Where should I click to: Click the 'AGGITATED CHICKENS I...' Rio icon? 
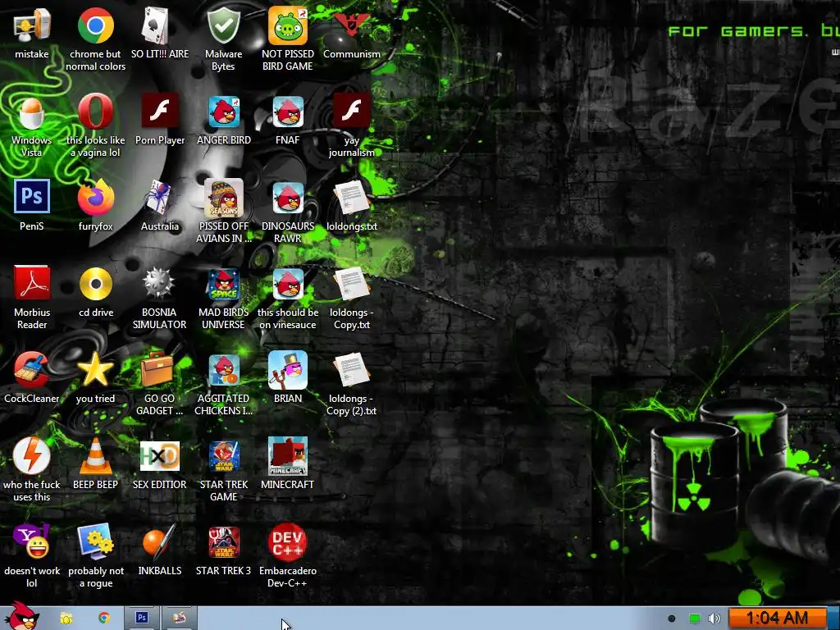click(x=223, y=370)
